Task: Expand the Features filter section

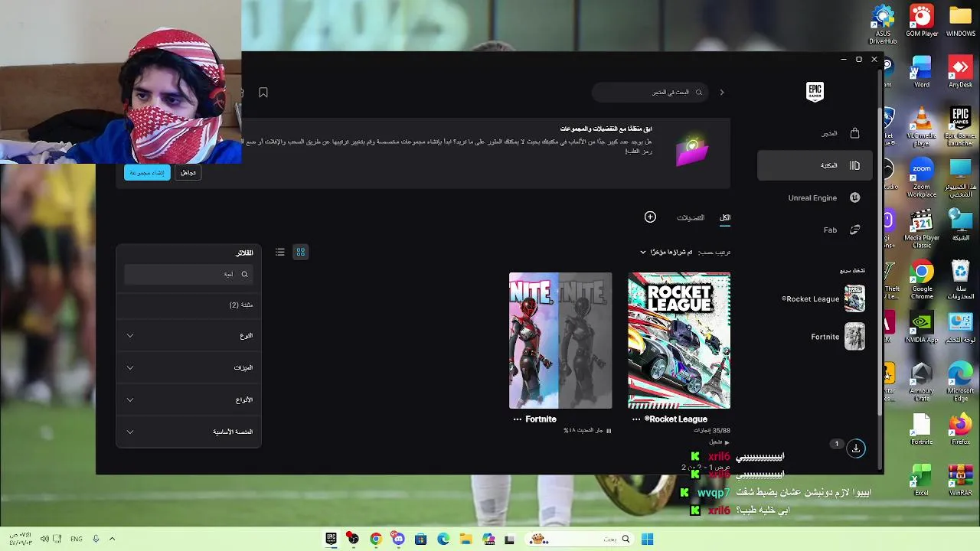Action: 188,368
